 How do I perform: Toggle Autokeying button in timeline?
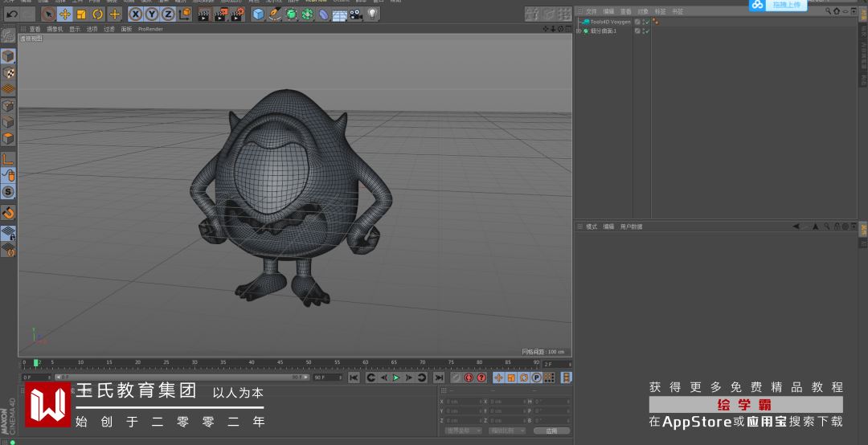[x=469, y=378]
